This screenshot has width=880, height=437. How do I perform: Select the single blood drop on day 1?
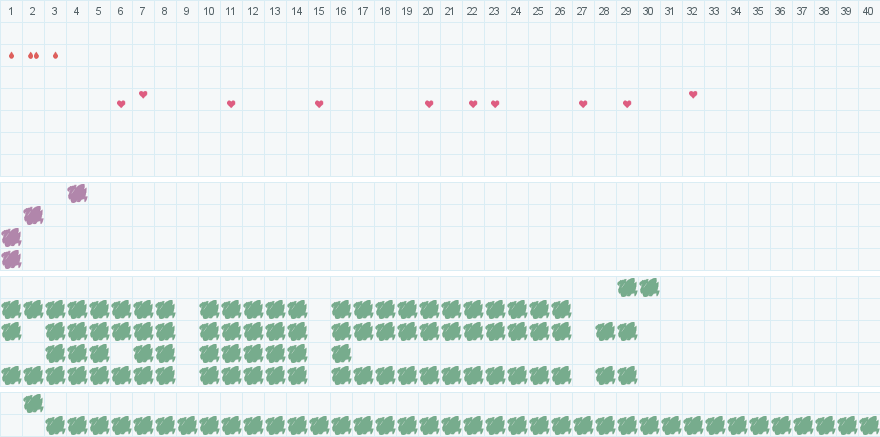11,55
